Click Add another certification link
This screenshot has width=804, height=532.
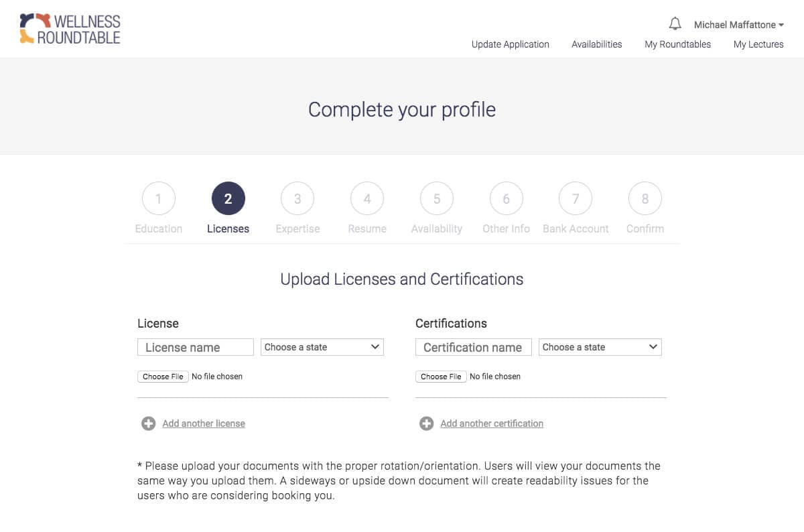click(492, 423)
